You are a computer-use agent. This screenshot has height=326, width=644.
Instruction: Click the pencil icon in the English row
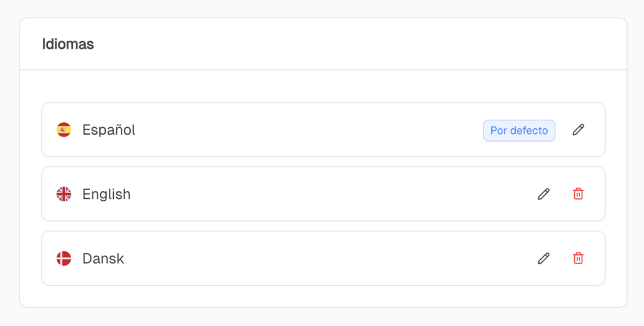coord(543,194)
